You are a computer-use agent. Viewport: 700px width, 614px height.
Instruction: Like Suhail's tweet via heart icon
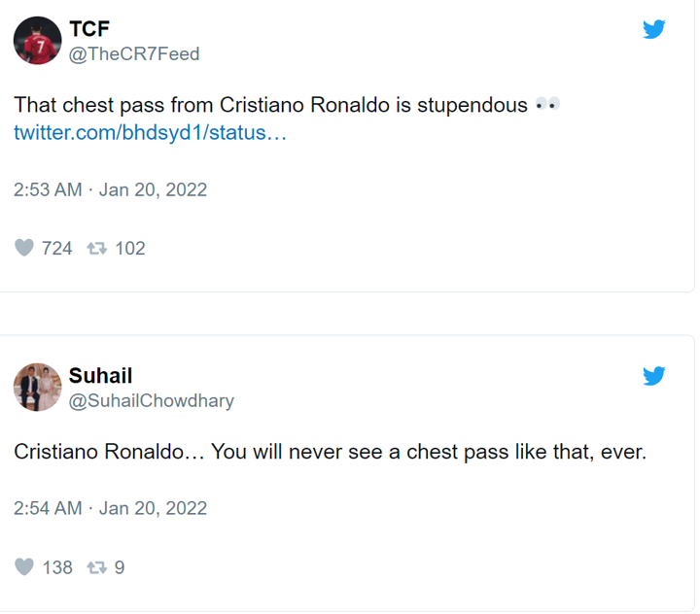click(24, 566)
